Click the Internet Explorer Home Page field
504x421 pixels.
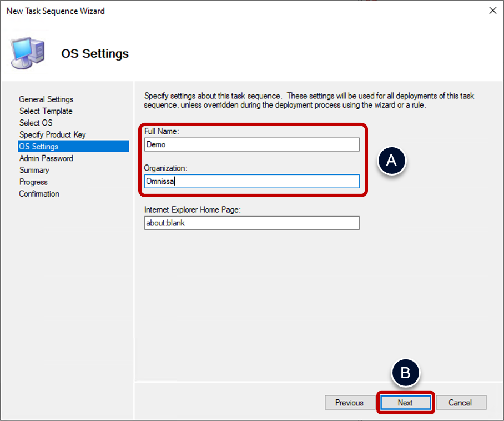[251, 223]
